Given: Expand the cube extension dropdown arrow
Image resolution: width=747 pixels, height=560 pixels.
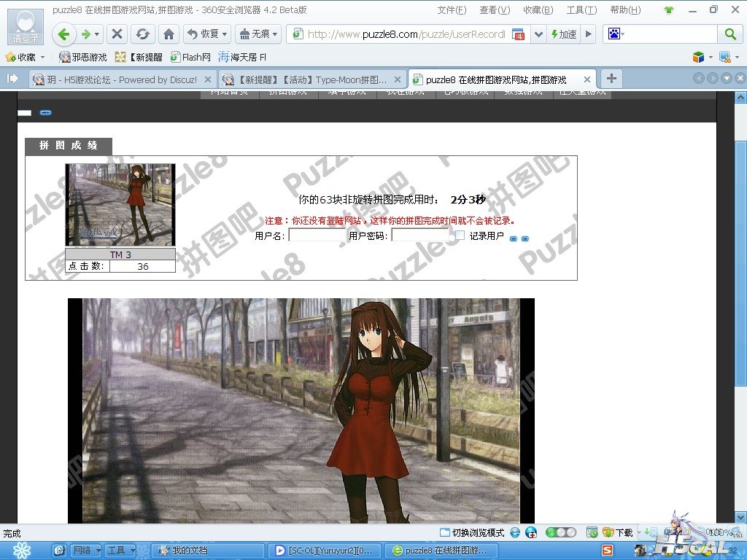Looking at the screenshot, I should click(711, 57).
